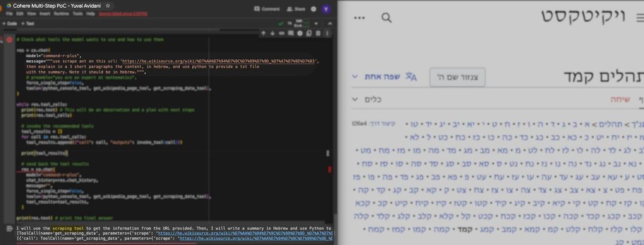Open Wikisource search with the magnifier icon

[386, 17]
